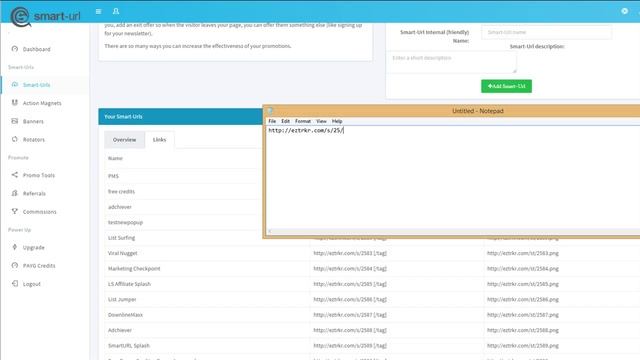Select the SmartURL Splash row name

129,346
